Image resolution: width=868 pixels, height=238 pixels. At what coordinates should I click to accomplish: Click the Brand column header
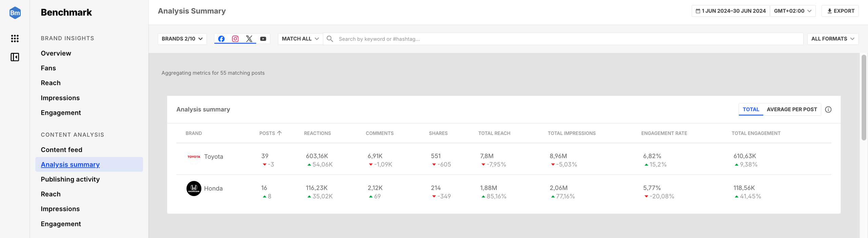pyautogui.click(x=194, y=133)
